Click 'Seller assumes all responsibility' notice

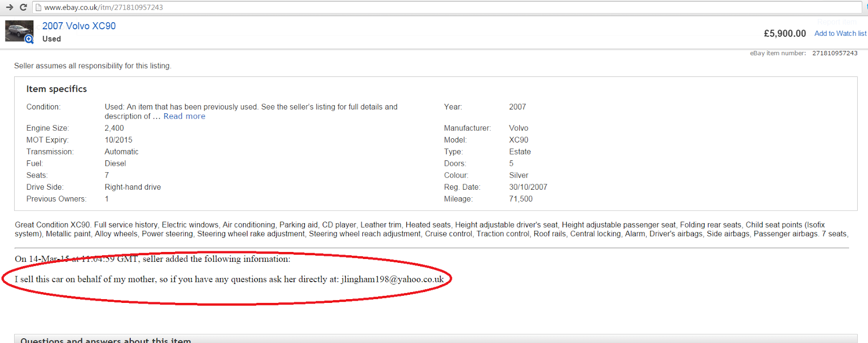[x=93, y=66]
